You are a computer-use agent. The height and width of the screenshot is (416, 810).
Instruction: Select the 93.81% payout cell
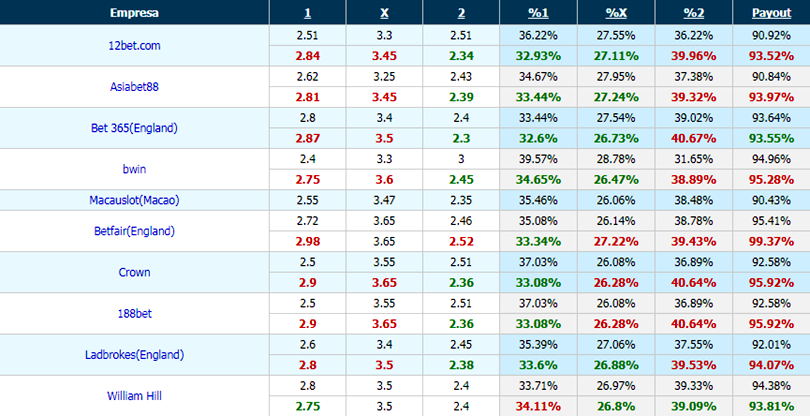(771, 406)
